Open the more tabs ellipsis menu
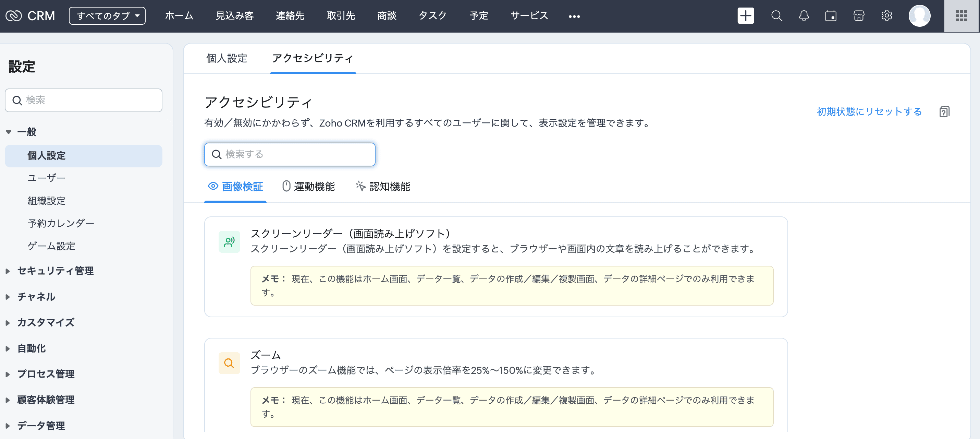 click(x=574, y=16)
